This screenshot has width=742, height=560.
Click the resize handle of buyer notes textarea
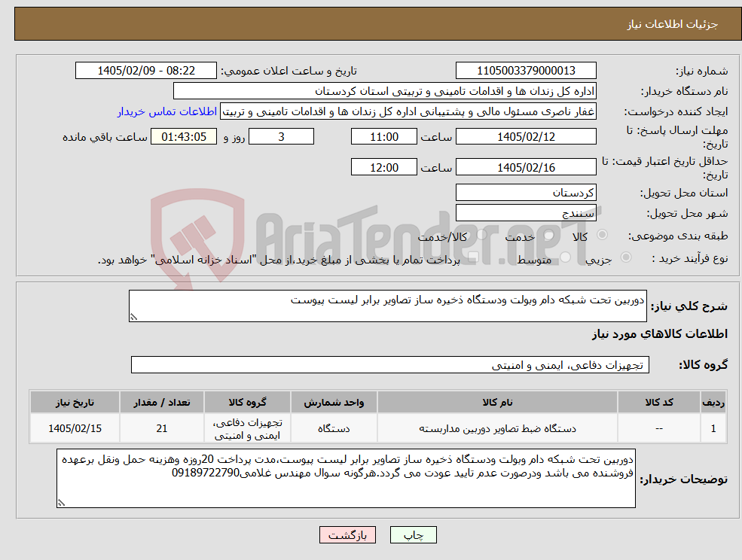61,504
